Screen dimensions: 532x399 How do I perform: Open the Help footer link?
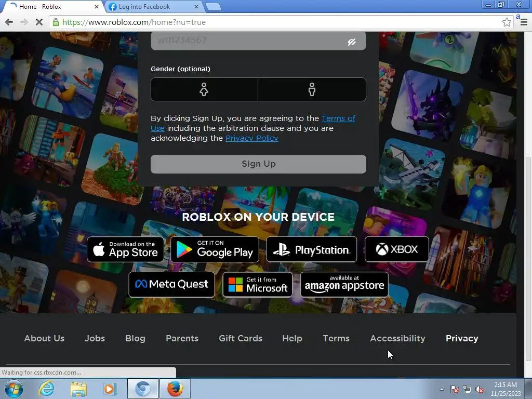(x=292, y=338)
